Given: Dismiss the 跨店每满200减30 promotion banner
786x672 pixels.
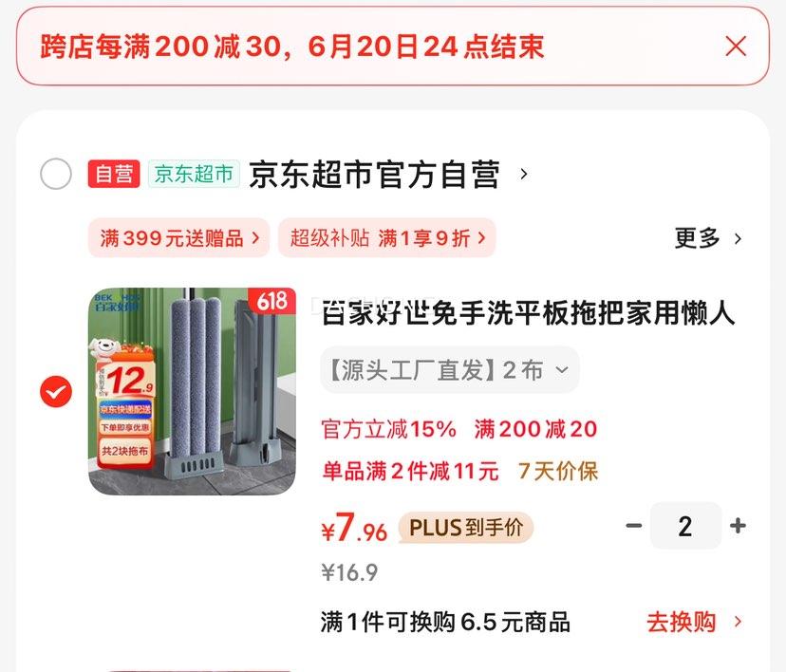Looking at the screenshot, I should (736, 47).
